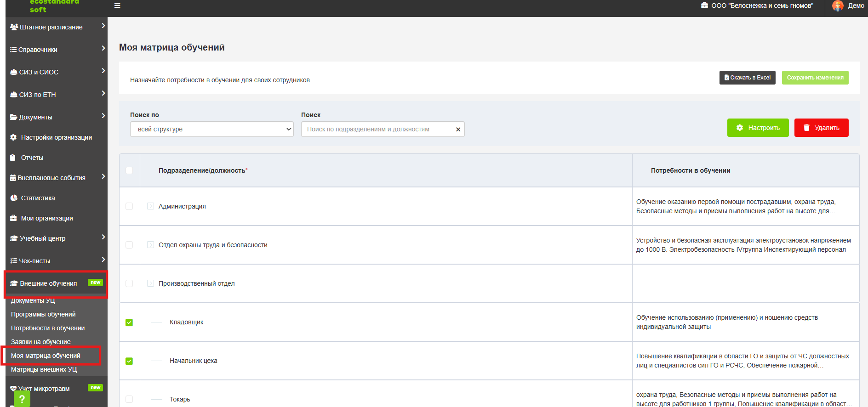Click the Учет микротравм heart icon

[14, 389]
